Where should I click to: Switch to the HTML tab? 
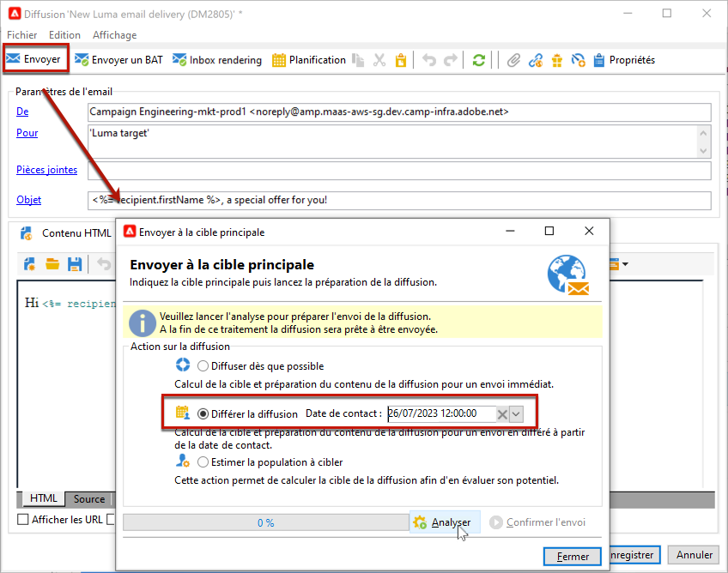pyautogui.click(x=43, y=498)
